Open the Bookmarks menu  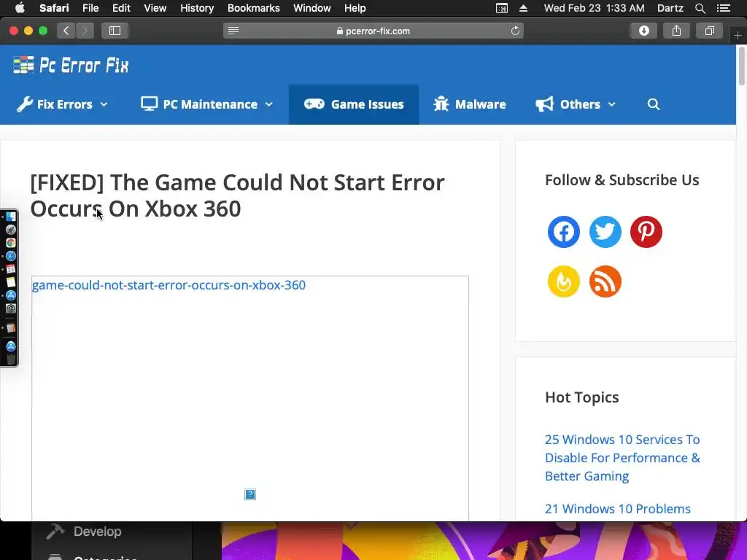point(253,8)
